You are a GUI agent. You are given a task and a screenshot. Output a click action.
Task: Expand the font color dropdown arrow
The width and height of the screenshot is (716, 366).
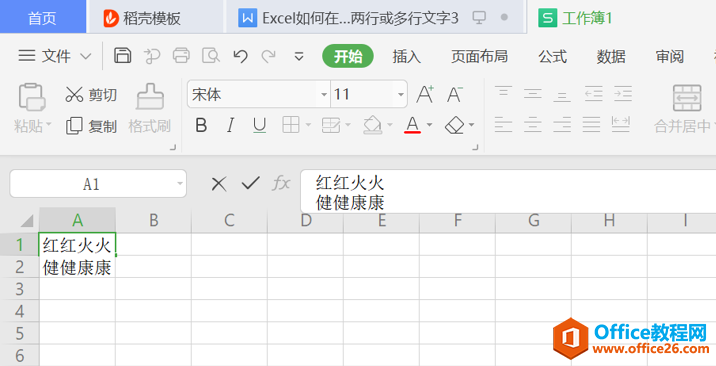[x=429, y=125]
